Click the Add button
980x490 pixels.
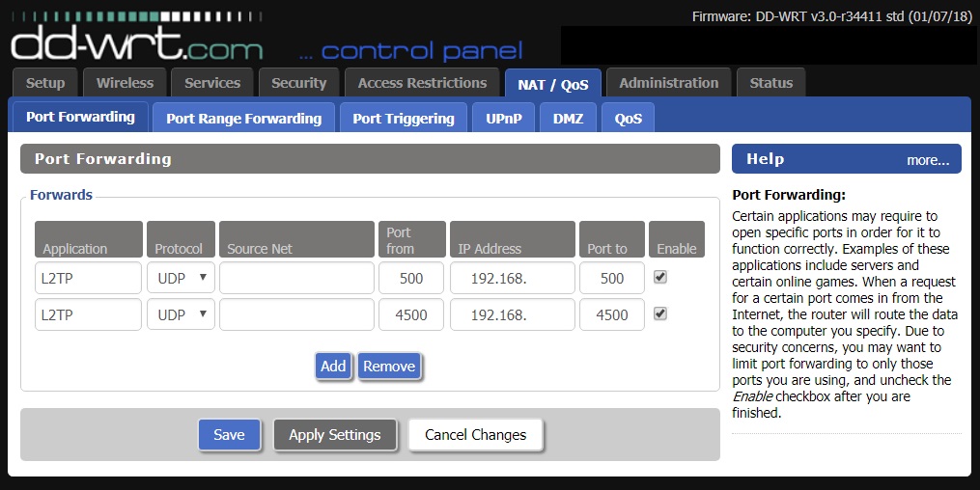coord(333,367)
